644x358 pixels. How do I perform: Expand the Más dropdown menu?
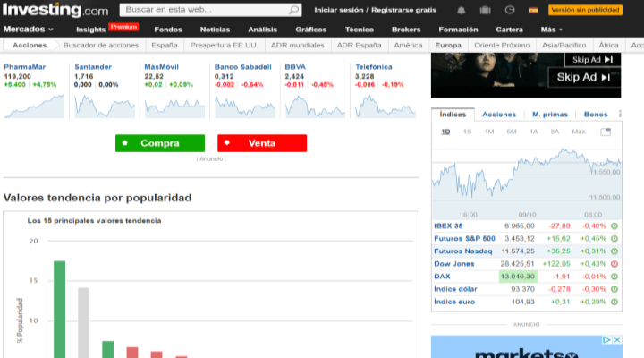(x=552, y=30)
